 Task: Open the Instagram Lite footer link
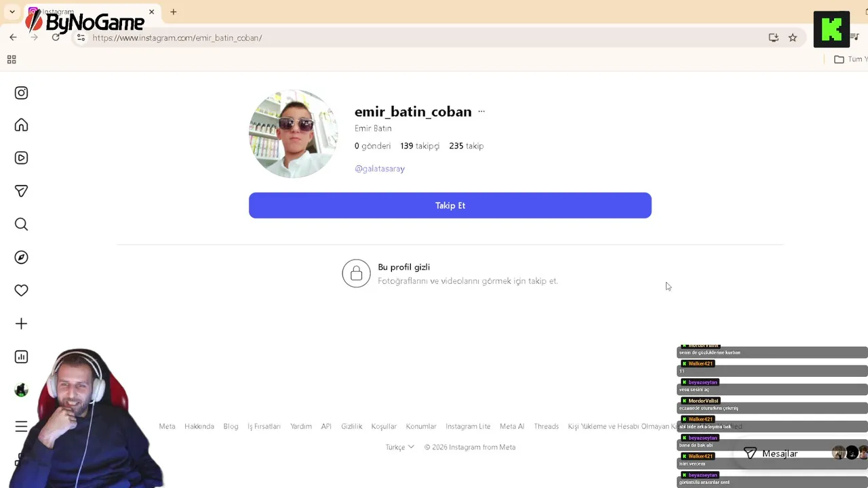[468, 426]
